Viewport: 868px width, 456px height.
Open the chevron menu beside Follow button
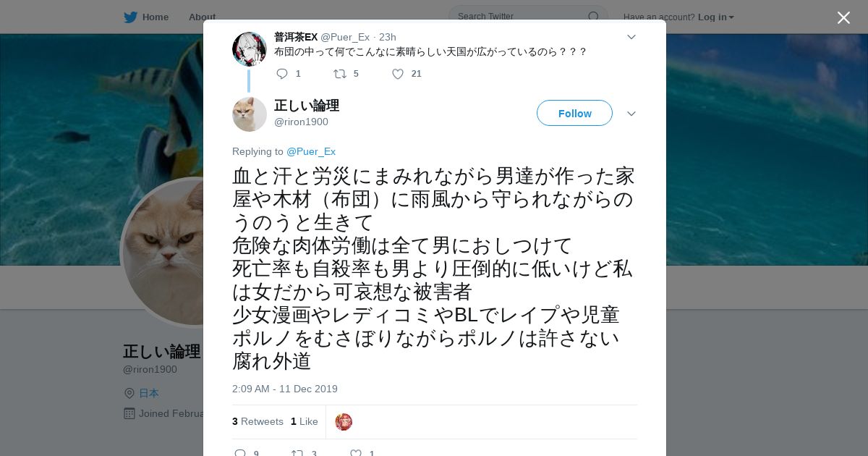pos(631,114)
